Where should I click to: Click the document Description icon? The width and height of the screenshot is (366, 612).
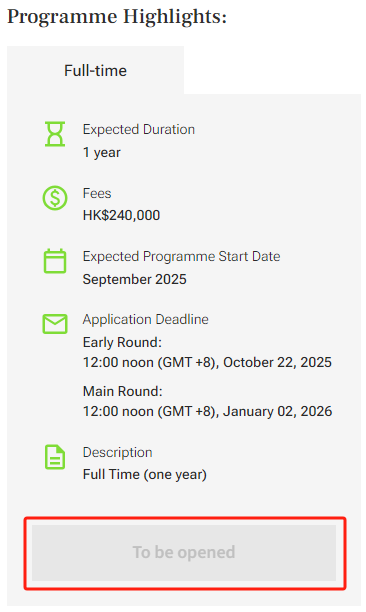(x=55, y=457)
